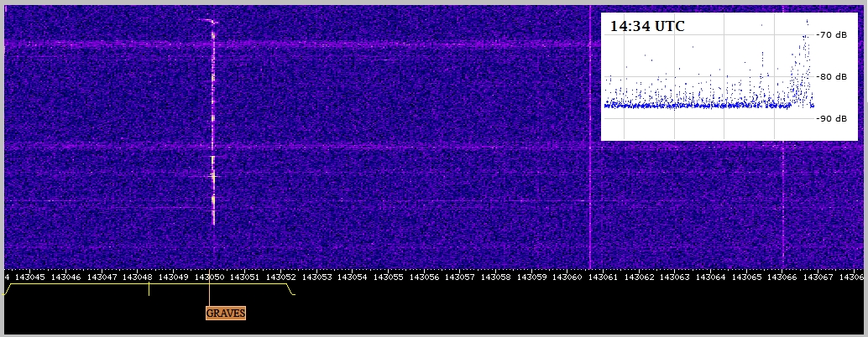The width and height of the screenshot is (868, 337).
Task: Click the 143065 frequency scale label
Action: tap(747, 277)
